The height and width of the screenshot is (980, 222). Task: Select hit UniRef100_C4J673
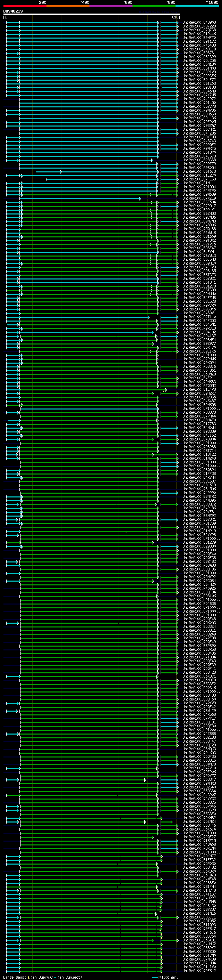[x=199, y=156]
